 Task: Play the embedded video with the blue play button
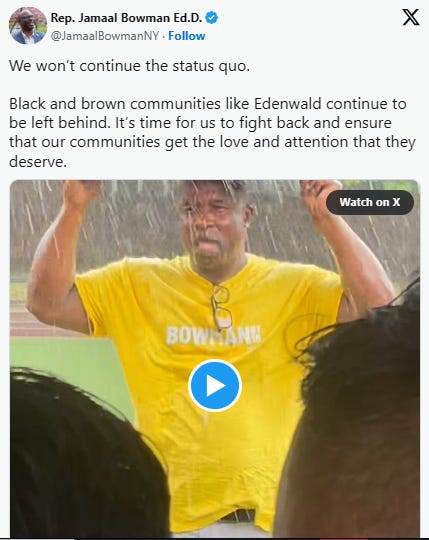(214, 386)
